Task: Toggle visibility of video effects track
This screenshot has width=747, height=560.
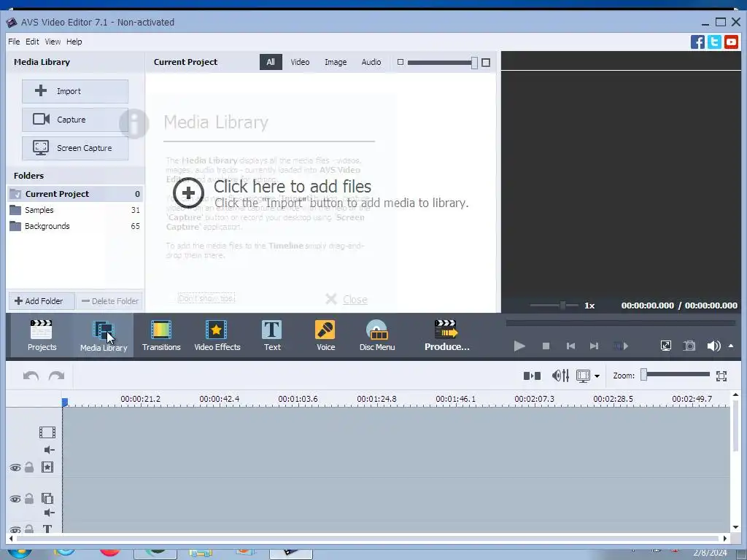Action: 15,467
